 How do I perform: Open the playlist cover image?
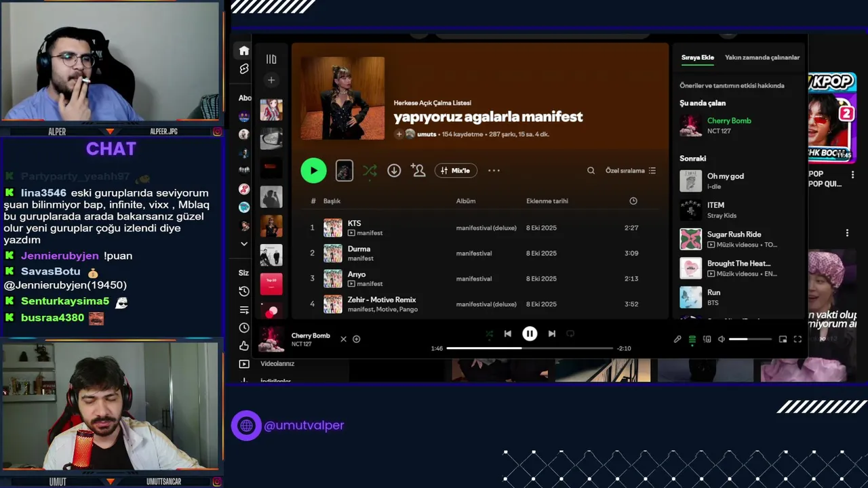[x=342, y=98]
